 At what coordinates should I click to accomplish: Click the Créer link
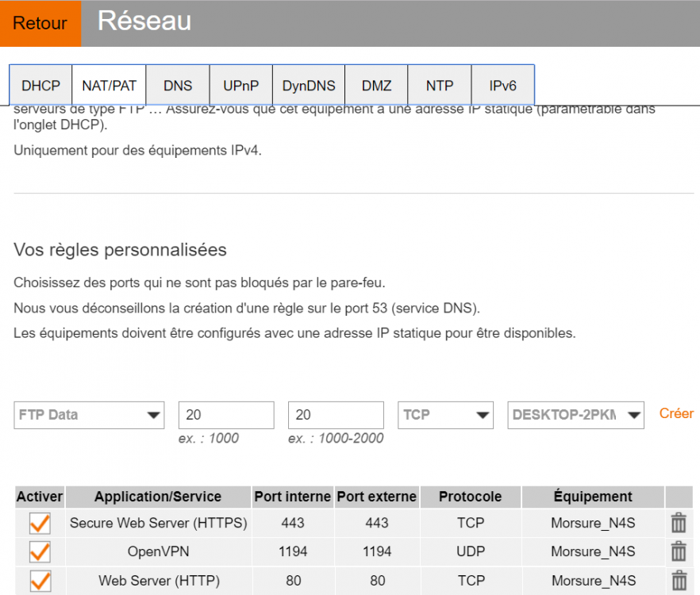676,413
